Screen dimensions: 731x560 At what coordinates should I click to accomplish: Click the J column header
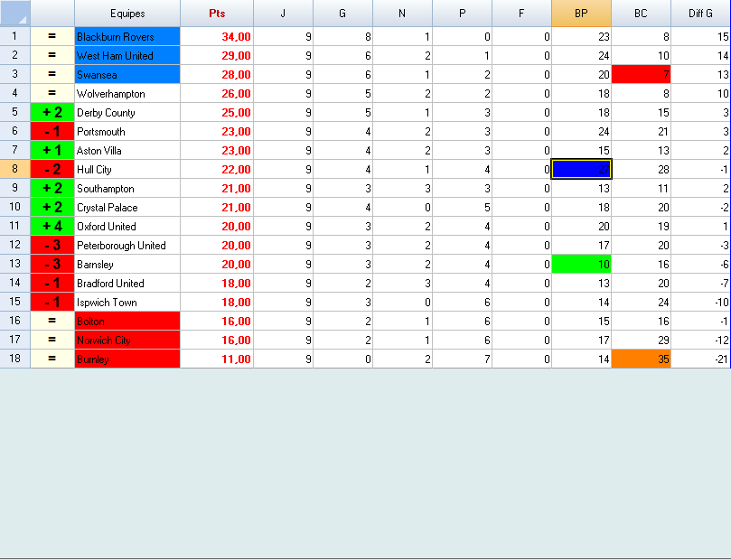283,13
